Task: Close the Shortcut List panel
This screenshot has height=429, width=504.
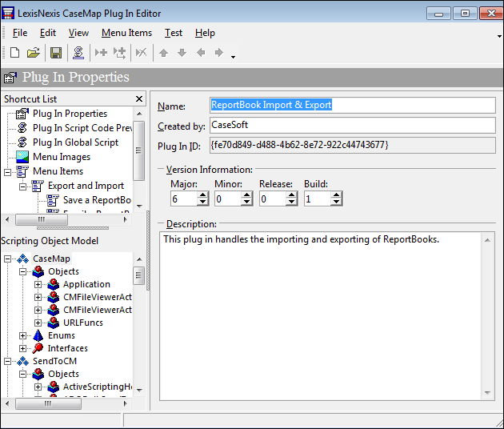Action: [139, 99]
